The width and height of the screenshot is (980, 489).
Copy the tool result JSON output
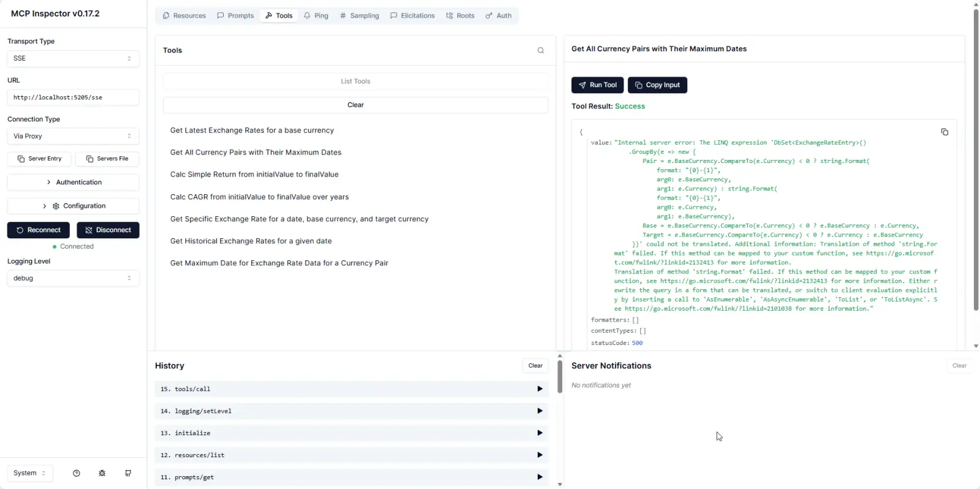coord(944,132)
